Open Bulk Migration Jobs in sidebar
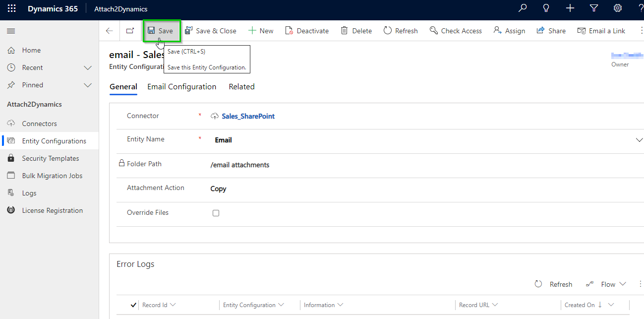The image size is (644, 319). [x=52, y=176]
